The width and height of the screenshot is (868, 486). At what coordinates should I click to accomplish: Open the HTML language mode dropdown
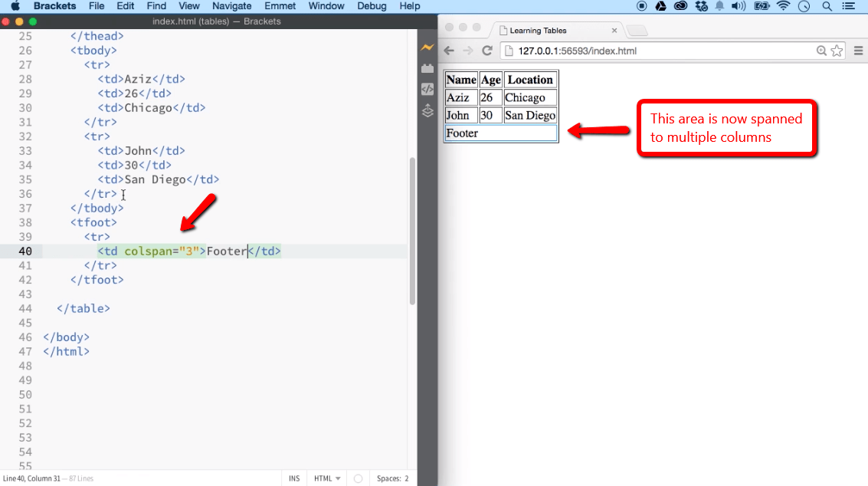[x=326, y=478]
